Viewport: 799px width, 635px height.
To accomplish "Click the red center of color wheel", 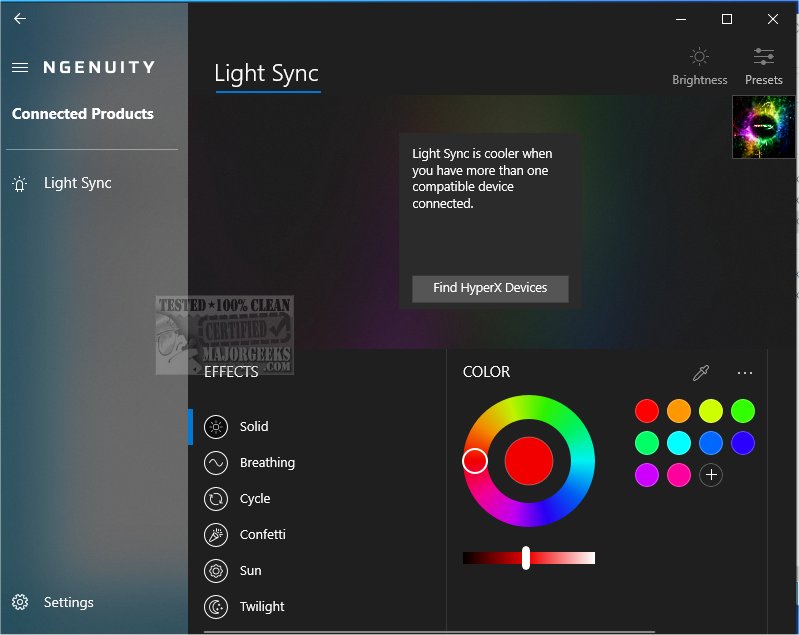I will click(529, 461).
